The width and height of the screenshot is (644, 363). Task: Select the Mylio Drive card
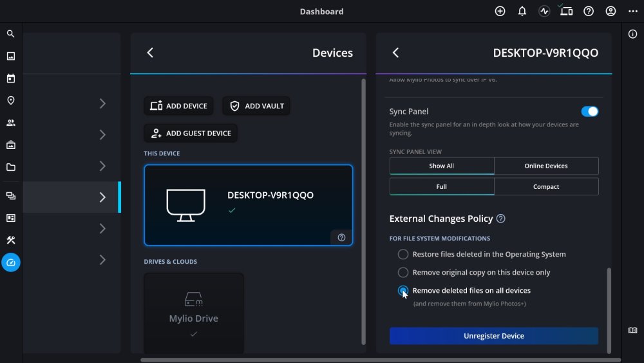tap(193, 313)
